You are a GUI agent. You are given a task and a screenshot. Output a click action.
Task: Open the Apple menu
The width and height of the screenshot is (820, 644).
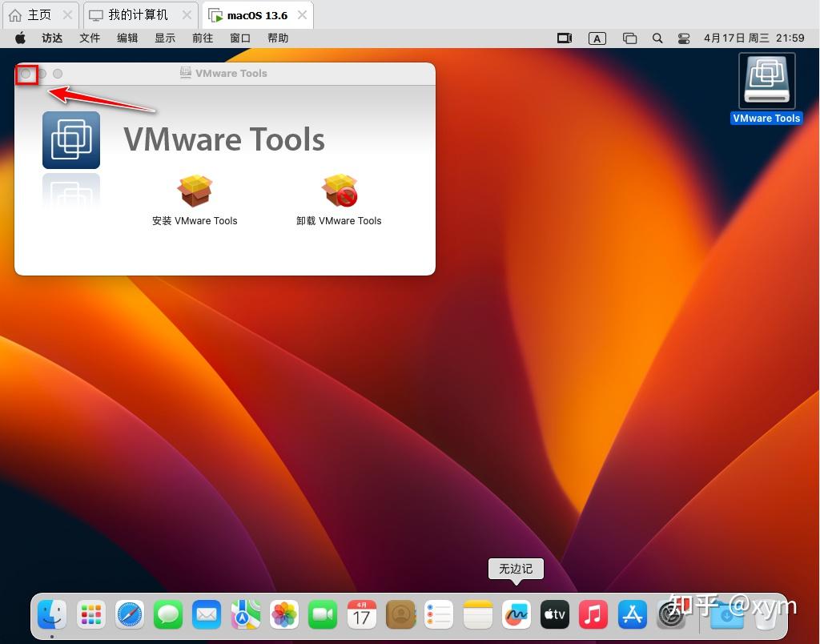tap(20, 38)
